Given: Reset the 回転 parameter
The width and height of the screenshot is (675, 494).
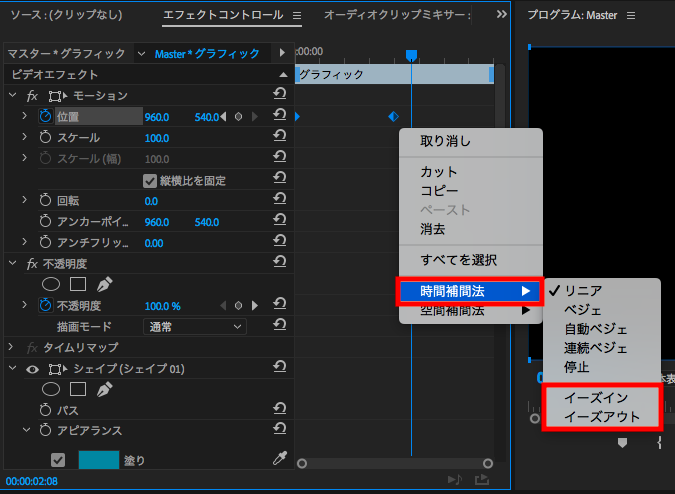Looking at the screenshot, I should click(280, 199).
